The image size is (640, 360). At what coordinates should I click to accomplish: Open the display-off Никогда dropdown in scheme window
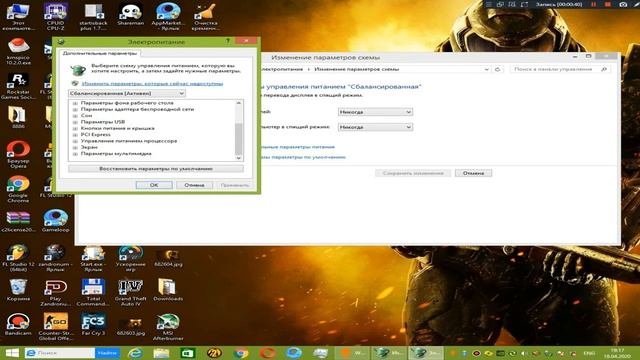375,112
